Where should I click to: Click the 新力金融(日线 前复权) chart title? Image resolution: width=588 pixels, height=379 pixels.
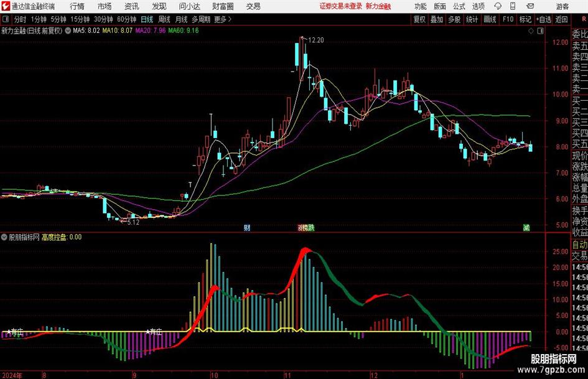click(32, 30)
